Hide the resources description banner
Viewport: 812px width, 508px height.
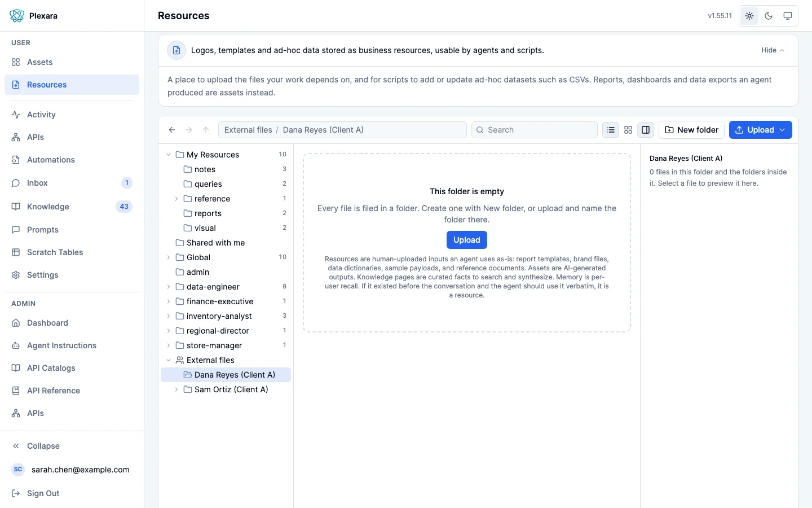pyautogui.click(x=773, y=50)
